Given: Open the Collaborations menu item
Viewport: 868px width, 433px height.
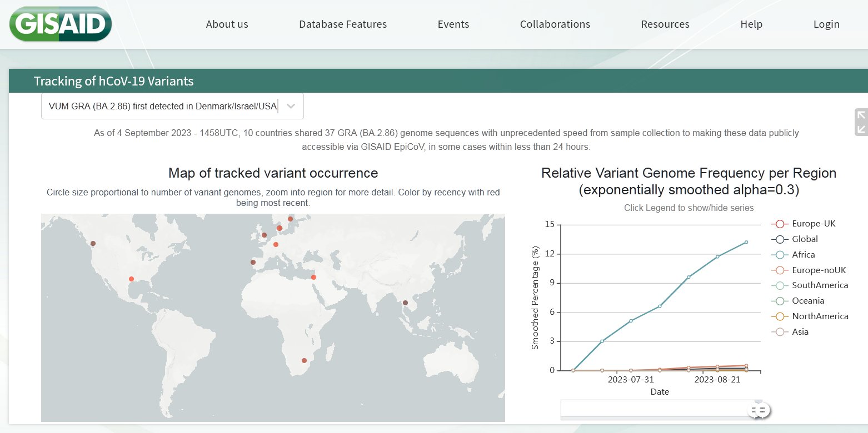Looking at the screenshot, I should [x=555, y=24].
